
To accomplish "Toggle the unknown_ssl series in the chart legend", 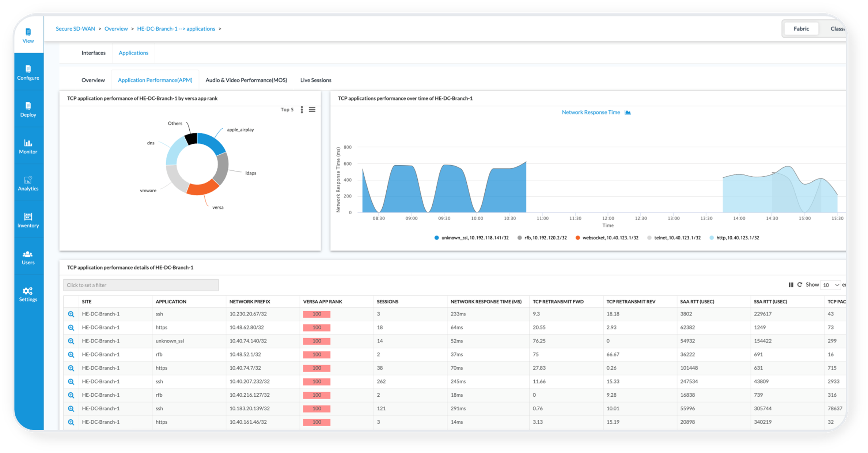I will coord(471,238).
